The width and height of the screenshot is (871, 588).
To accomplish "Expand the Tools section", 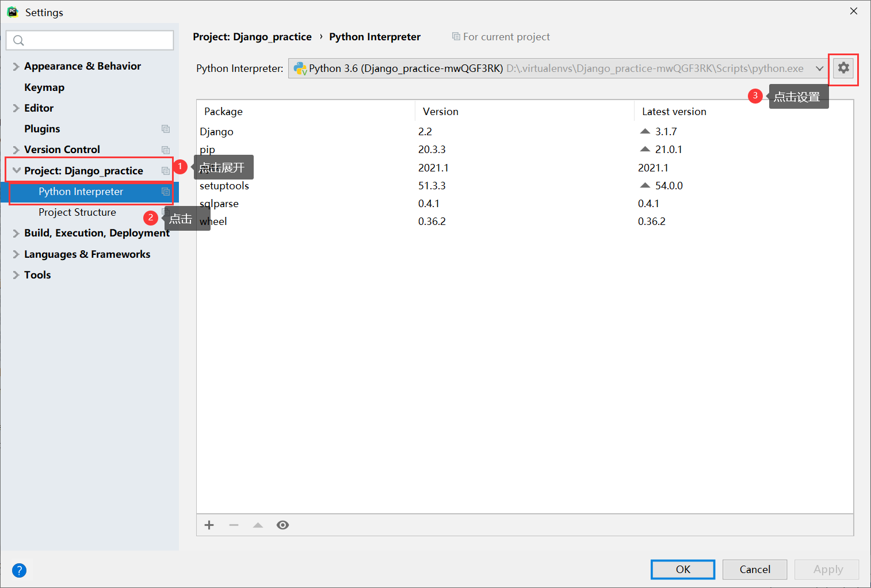I will (16, 275).
